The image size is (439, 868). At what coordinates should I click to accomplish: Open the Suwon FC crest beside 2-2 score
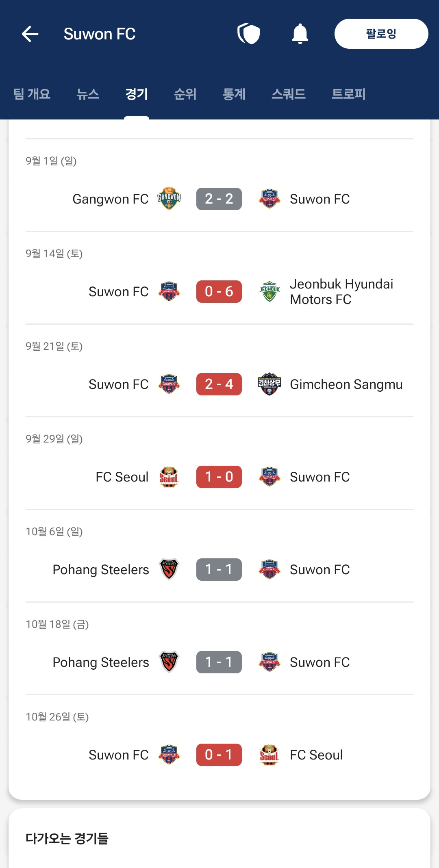(269, 199)
